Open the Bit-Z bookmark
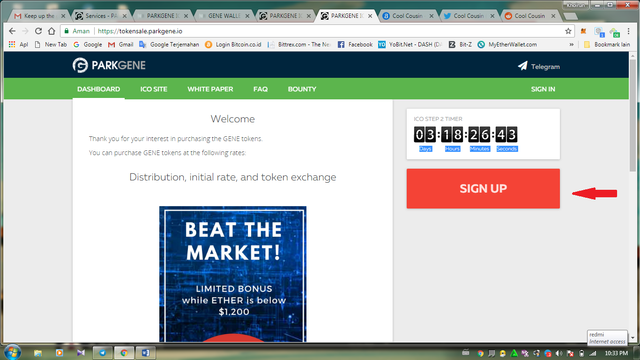Viewport: 640px width, 360px height. click(460, 44)
